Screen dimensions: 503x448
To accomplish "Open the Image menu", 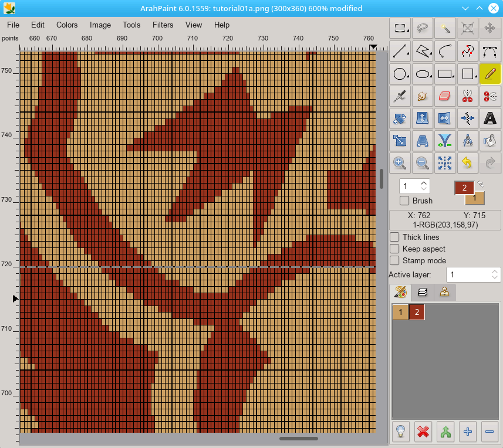I will tap(100, 25).
